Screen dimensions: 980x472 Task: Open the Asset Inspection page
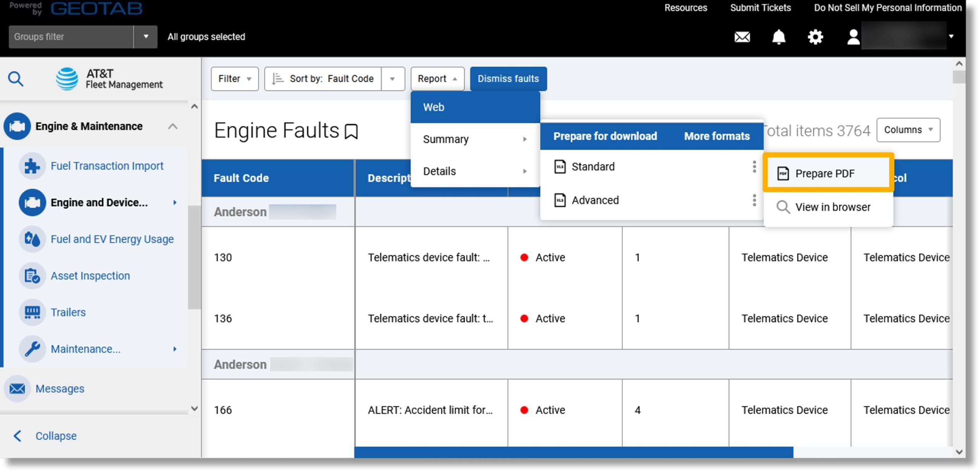[90, 276]
